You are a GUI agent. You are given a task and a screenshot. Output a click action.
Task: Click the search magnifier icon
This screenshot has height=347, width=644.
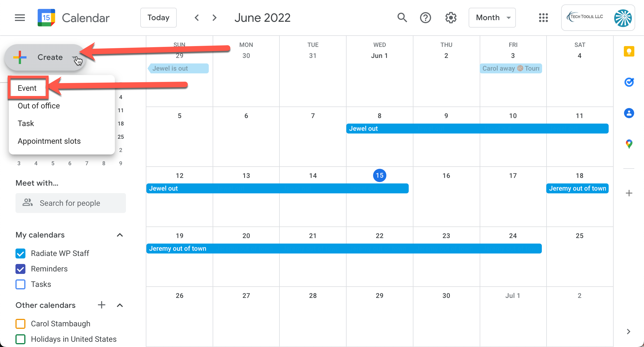point(402,18)
